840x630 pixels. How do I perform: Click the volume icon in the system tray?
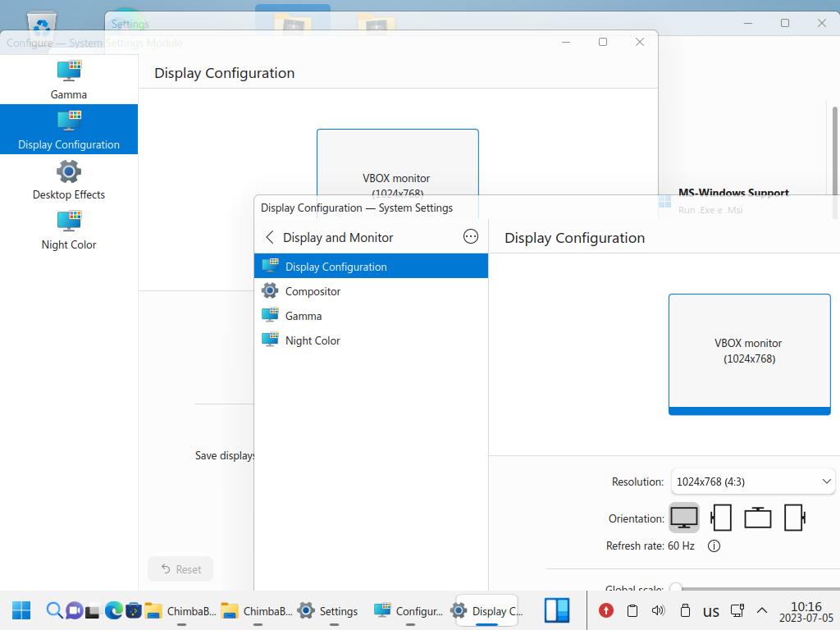coord(658,610)
